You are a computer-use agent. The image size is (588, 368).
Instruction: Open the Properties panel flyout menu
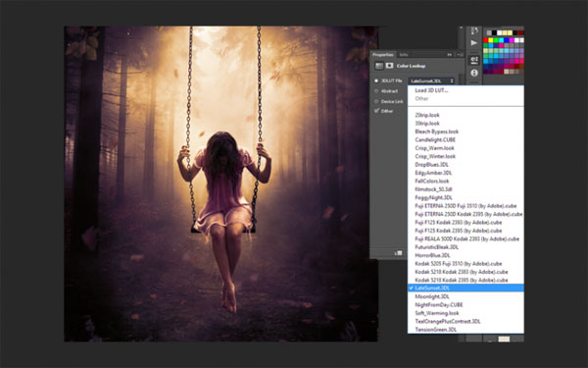460,55
